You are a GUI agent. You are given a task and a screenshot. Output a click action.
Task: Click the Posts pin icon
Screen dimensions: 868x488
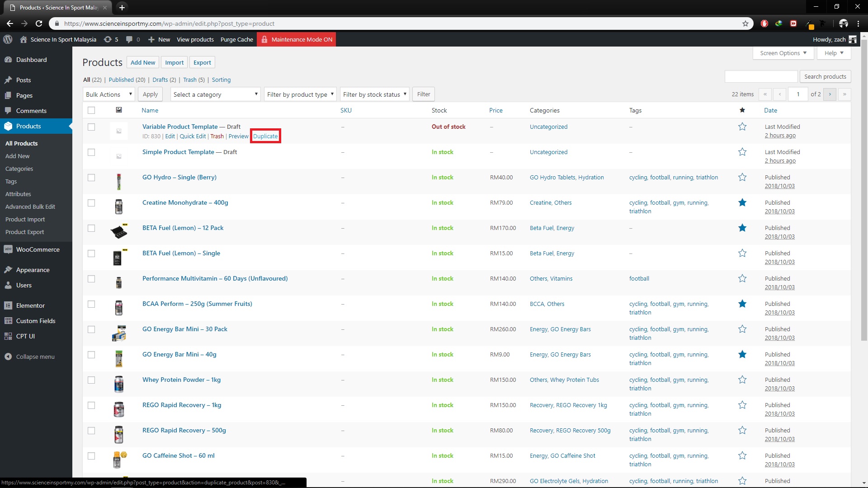click(x=8, y=80)
